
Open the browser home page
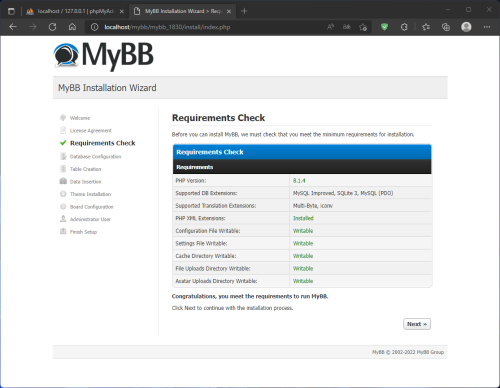[72, 27]
